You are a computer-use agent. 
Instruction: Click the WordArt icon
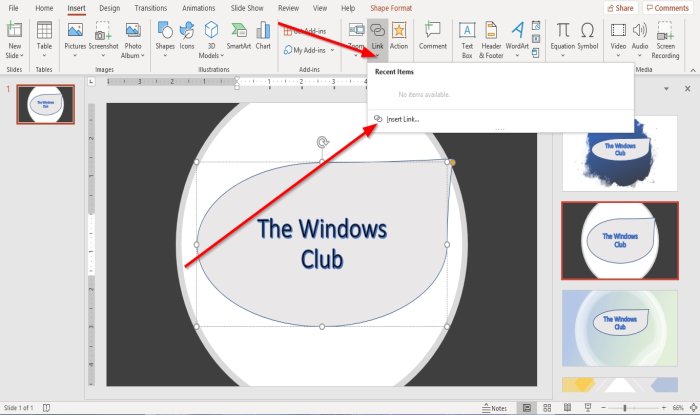[517, 30]
